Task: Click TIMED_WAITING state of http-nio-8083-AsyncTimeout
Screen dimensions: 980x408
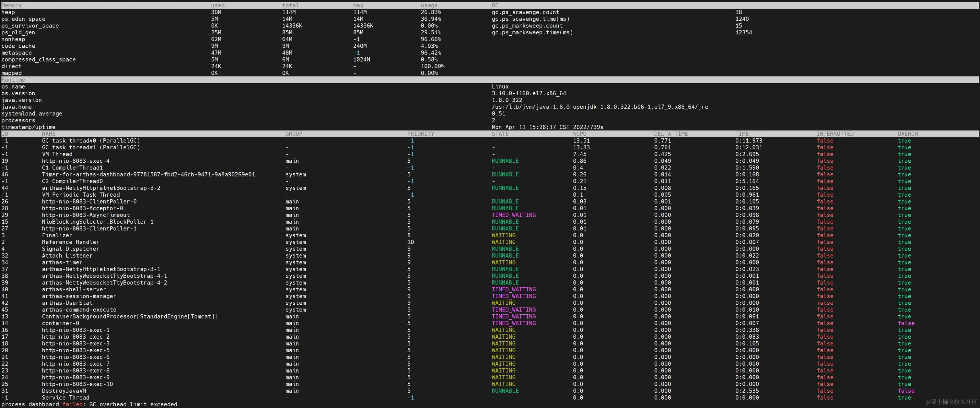Action: pos(514,215)
